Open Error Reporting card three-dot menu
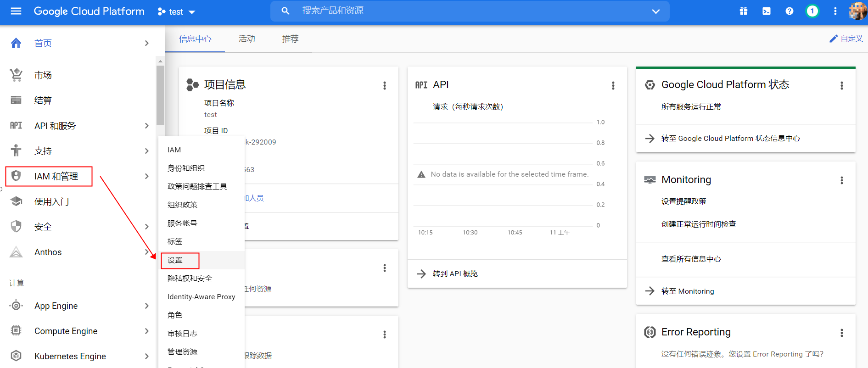This screenshot has width=868, height=368. pyautogui.click(x=842, y=333)
